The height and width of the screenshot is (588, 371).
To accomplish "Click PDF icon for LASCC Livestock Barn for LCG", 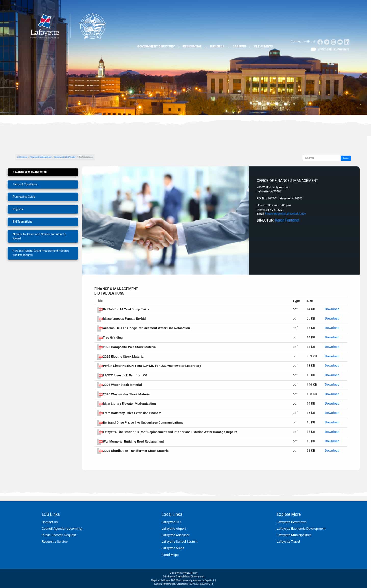I will (x=99, y=375).
